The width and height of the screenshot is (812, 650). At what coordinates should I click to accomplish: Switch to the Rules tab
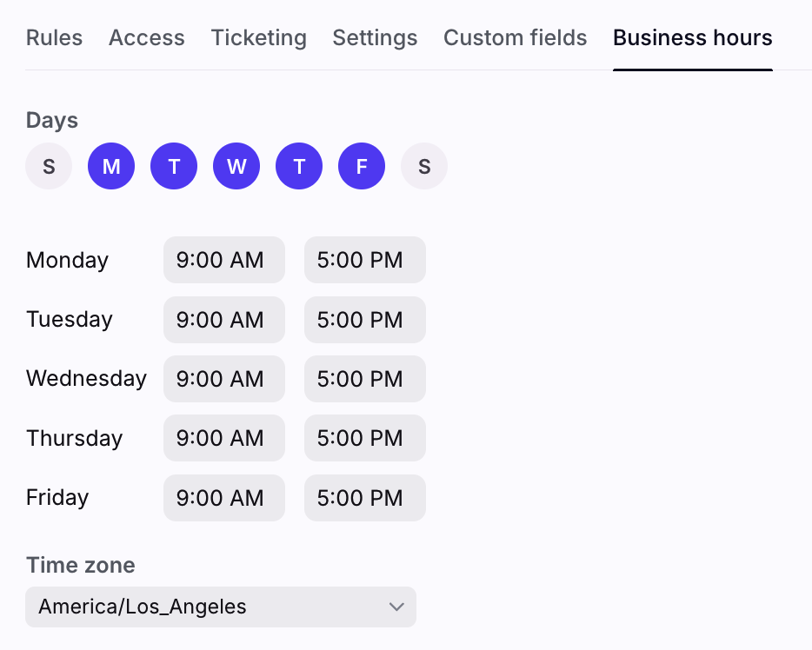pos(55,37)
